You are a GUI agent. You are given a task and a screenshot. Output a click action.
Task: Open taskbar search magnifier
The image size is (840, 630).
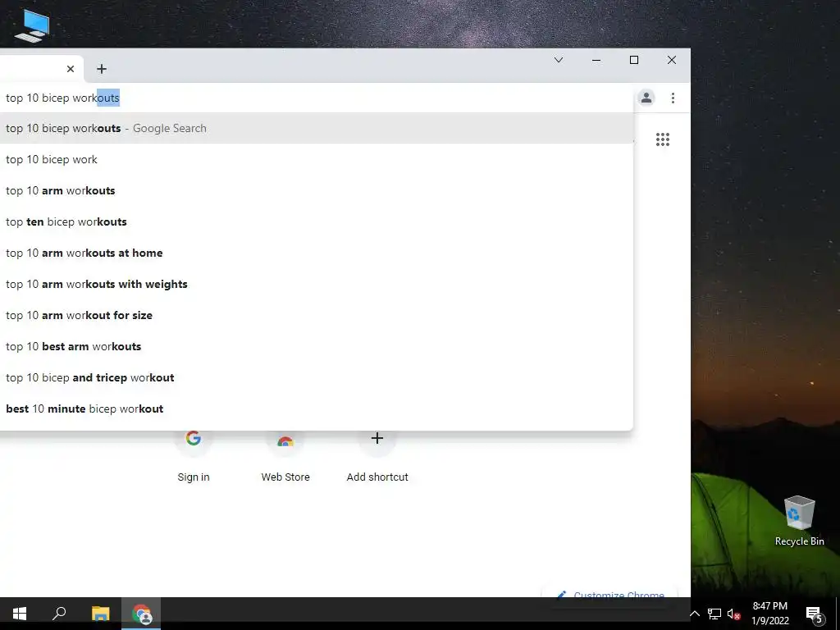59,614
